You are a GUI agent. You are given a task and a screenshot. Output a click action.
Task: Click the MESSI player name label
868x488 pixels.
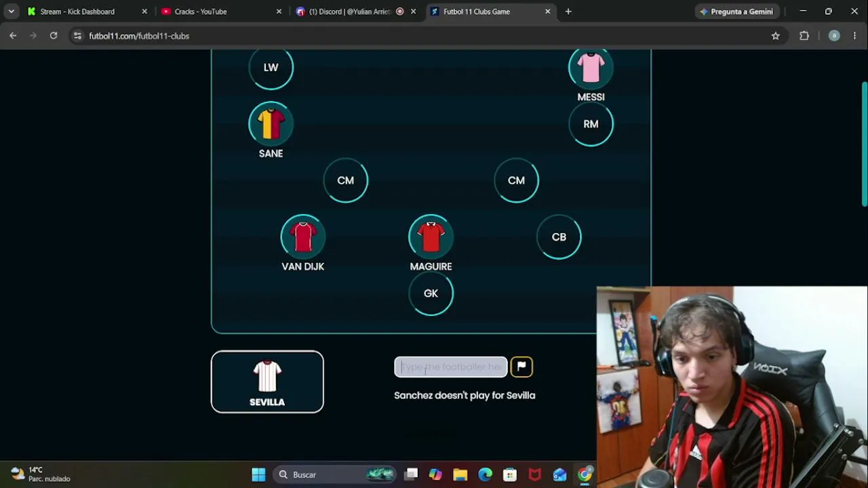(591, 97)
